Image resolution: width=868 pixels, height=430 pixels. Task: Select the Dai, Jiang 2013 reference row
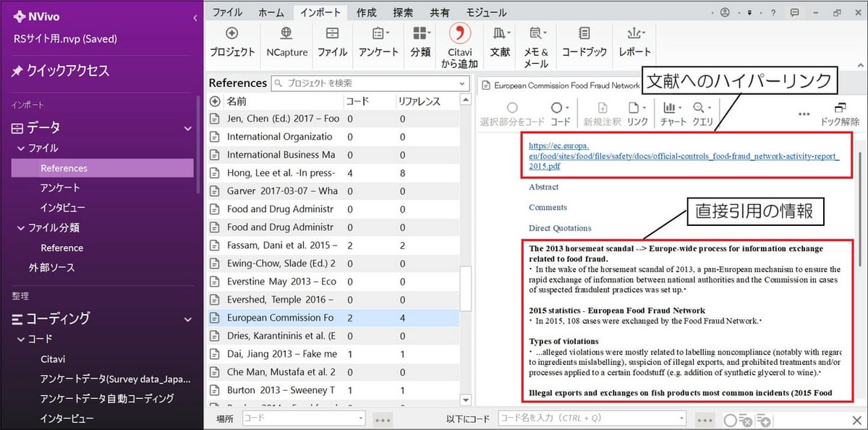click(281, 354)
